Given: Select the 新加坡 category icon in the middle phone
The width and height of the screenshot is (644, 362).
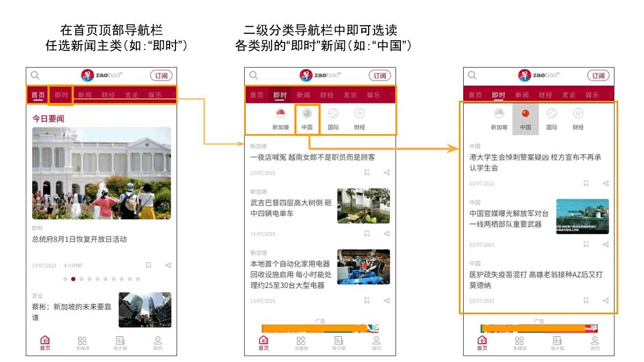Looking at the screenshot, I should 280,119.
